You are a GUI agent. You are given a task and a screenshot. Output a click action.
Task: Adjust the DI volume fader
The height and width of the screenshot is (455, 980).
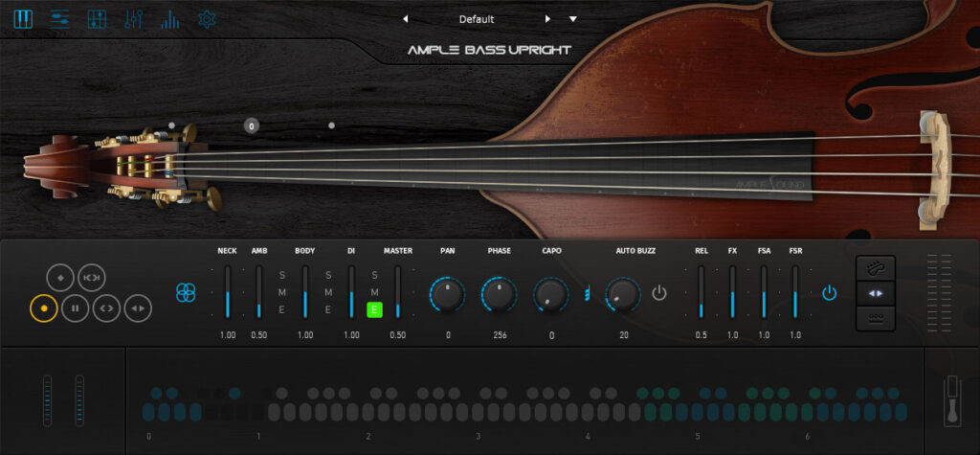tap(351, 292)
